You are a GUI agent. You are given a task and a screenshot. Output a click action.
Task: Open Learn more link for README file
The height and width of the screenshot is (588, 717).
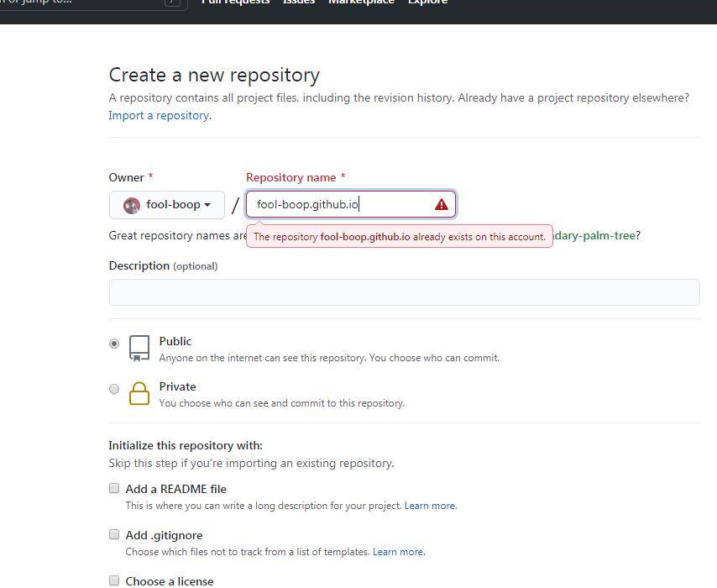tap(430, 506)
